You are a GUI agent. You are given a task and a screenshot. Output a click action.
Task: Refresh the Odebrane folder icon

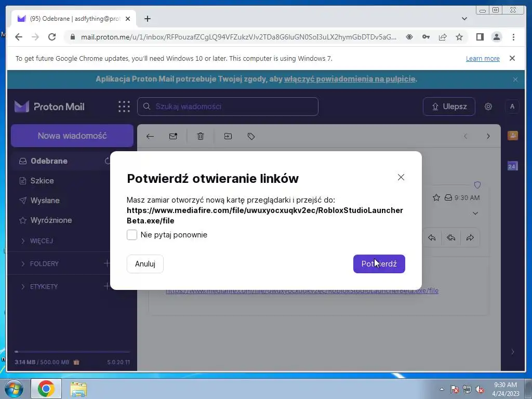108,161
